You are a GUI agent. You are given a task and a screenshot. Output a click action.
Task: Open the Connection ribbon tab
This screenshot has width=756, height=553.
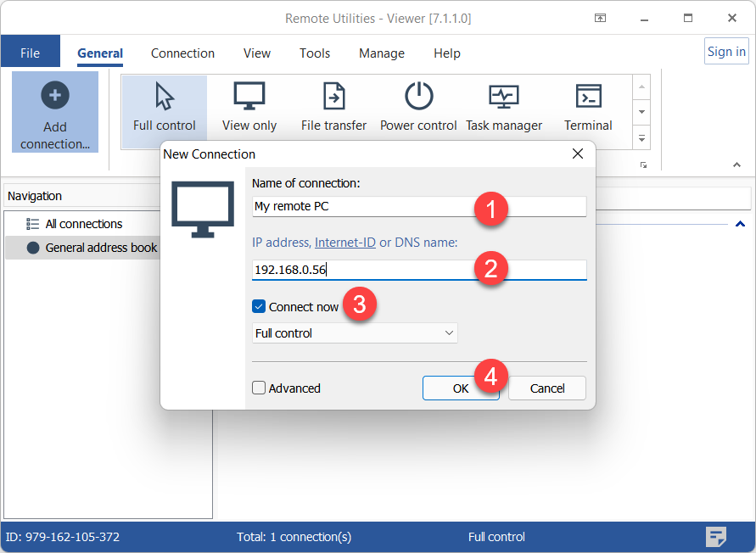182,53
